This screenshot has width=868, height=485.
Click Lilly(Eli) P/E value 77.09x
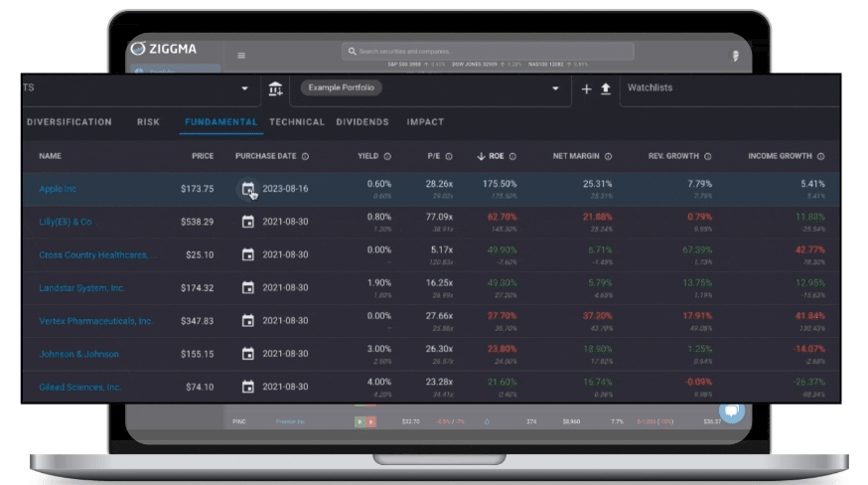439,217
